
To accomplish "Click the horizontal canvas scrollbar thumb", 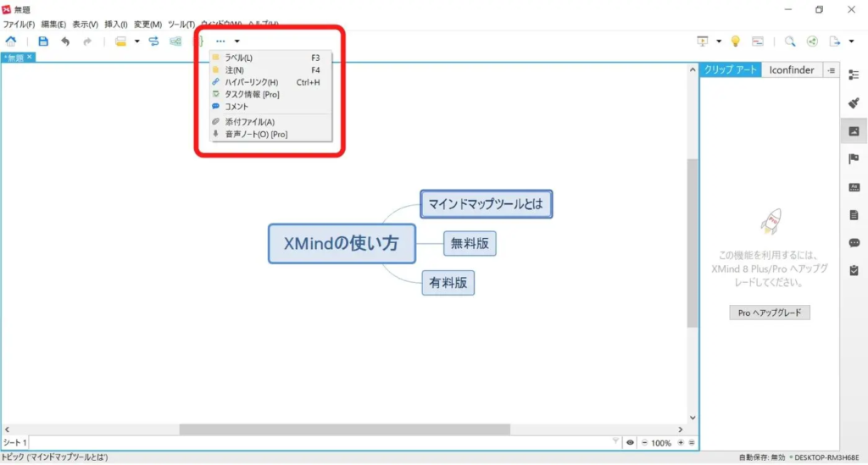I will 344,429.
